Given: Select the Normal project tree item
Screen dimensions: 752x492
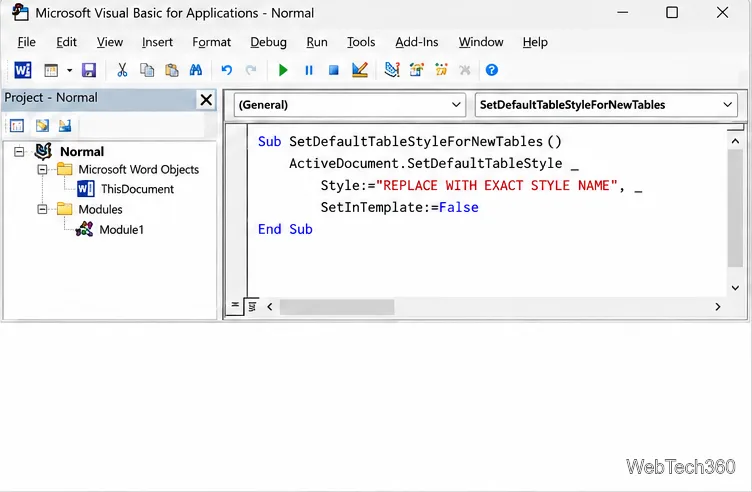Looking at the screenshot, I should (x=82, y=152).
